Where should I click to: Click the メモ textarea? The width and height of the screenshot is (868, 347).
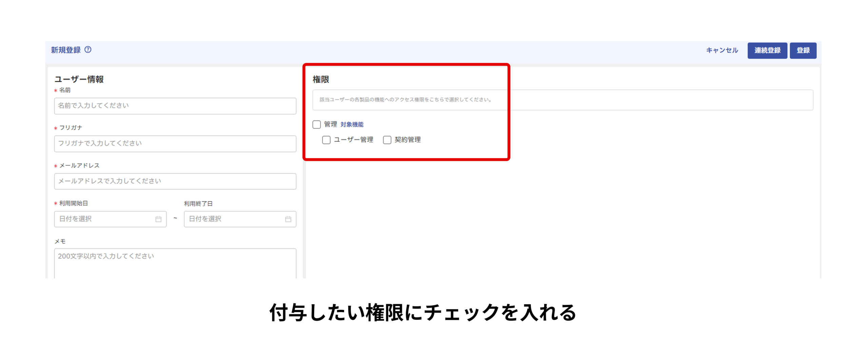pos(175,263)
